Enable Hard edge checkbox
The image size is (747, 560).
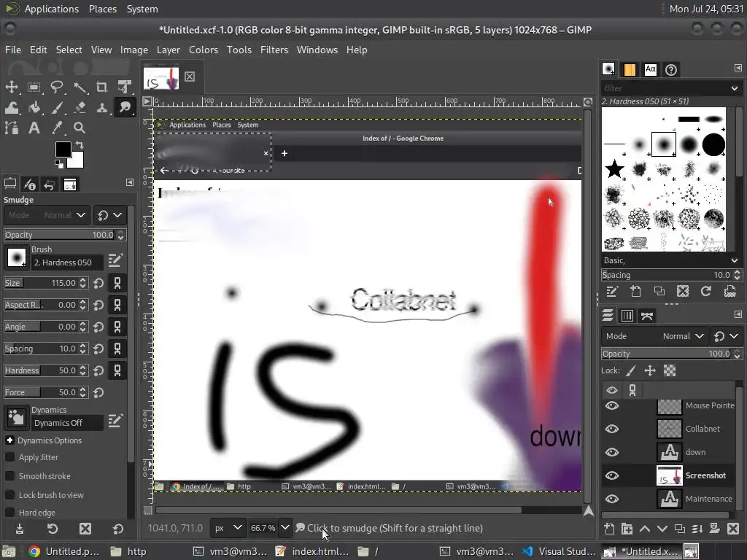coord(9,513)
